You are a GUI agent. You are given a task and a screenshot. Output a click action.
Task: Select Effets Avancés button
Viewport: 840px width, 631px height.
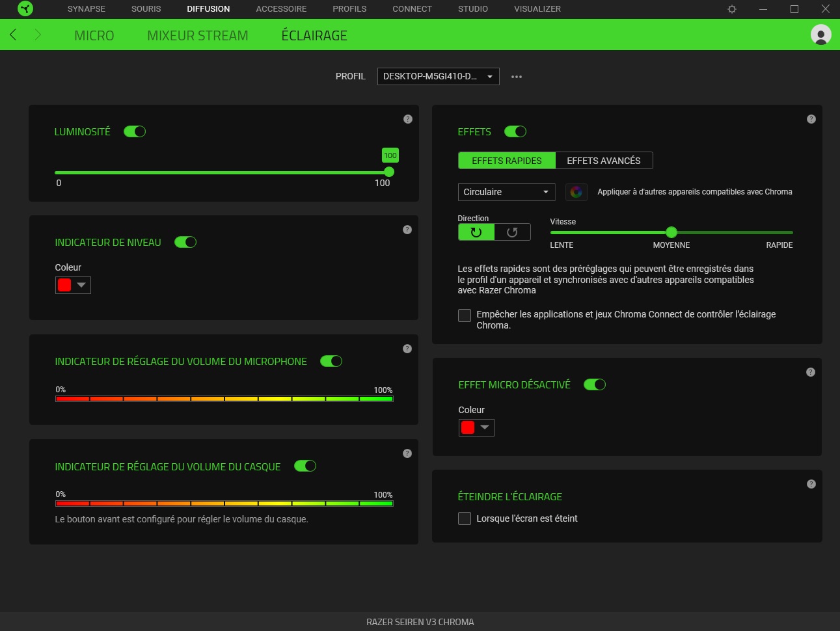click(604, 161)
